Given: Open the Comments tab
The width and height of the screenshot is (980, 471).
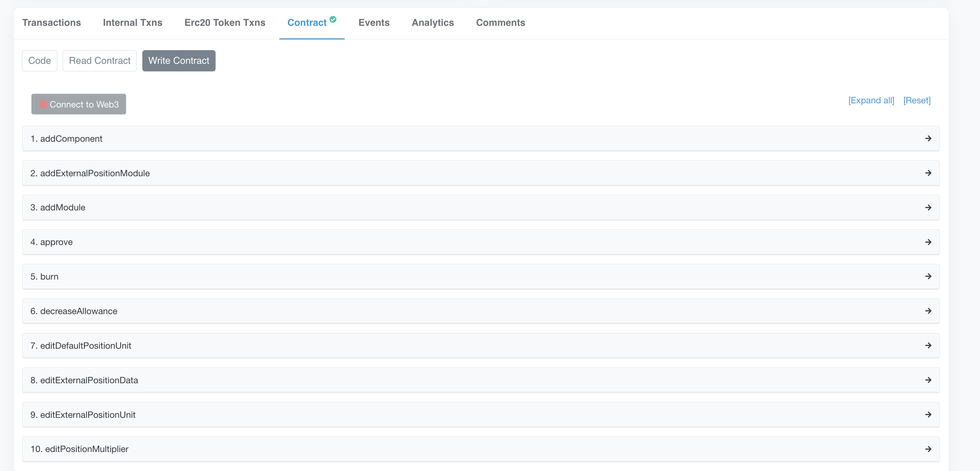Looking at the screenshot, I should click(x=500, y=22).
